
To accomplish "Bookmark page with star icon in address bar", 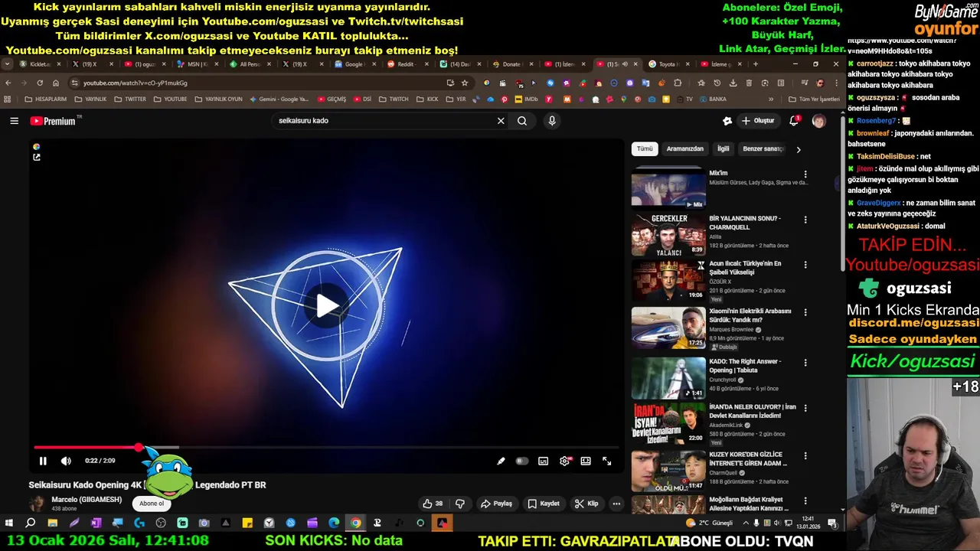I will pos(464,83).
